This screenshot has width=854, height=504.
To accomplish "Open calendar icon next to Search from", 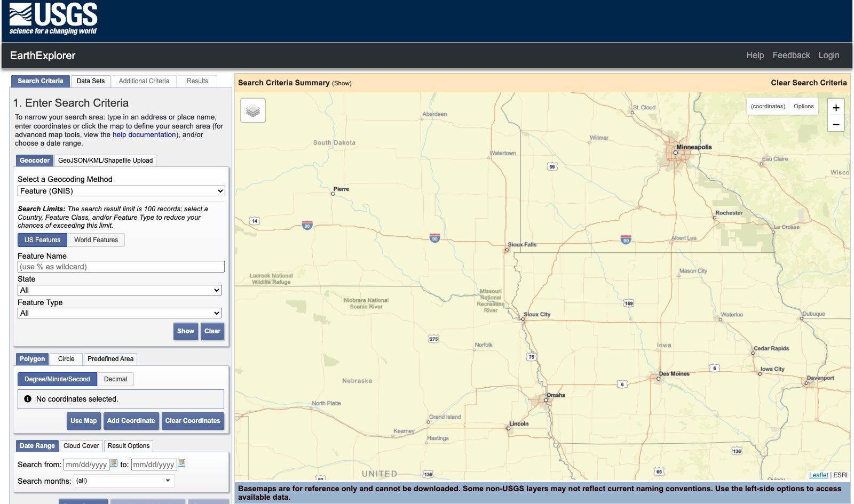I will pos(114,463).
